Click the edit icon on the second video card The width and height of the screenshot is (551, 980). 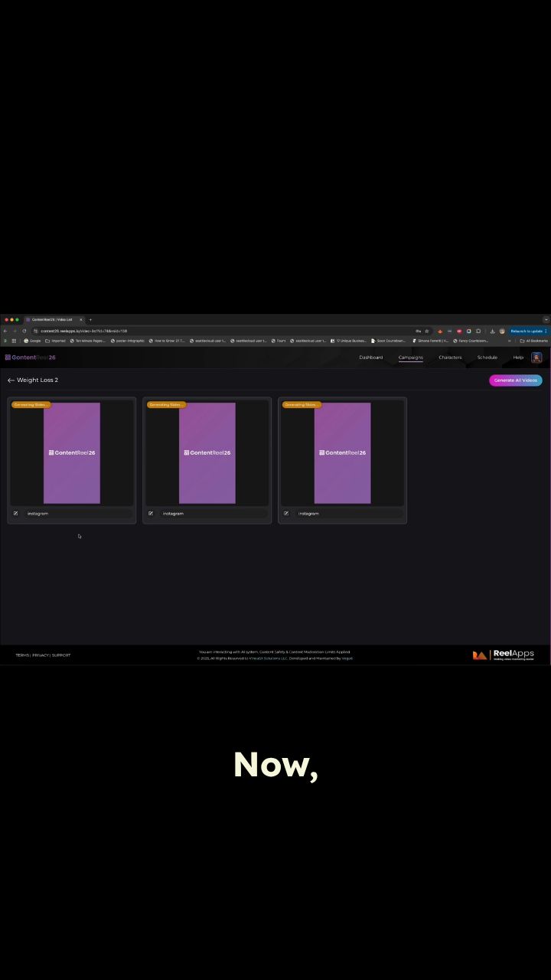point(151,514)
